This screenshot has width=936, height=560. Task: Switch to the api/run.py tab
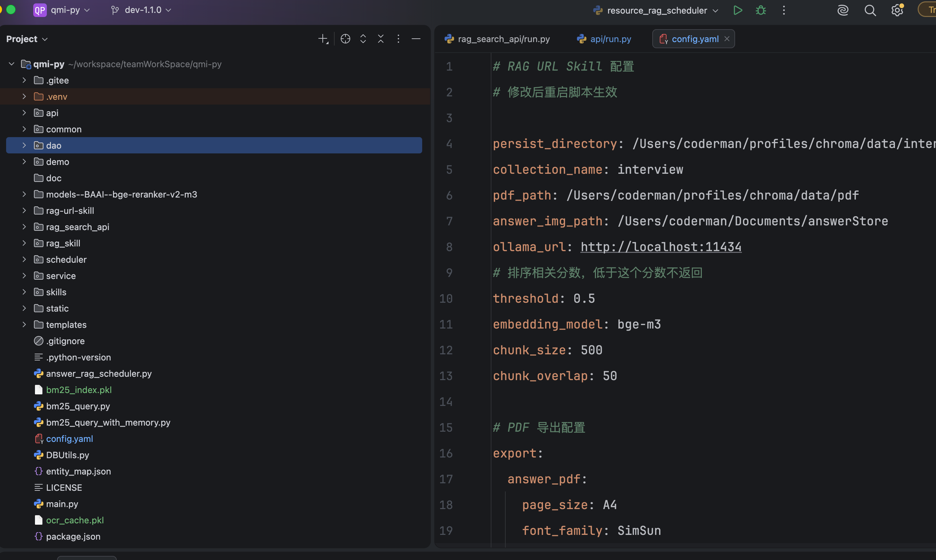(x=604, y=39)
